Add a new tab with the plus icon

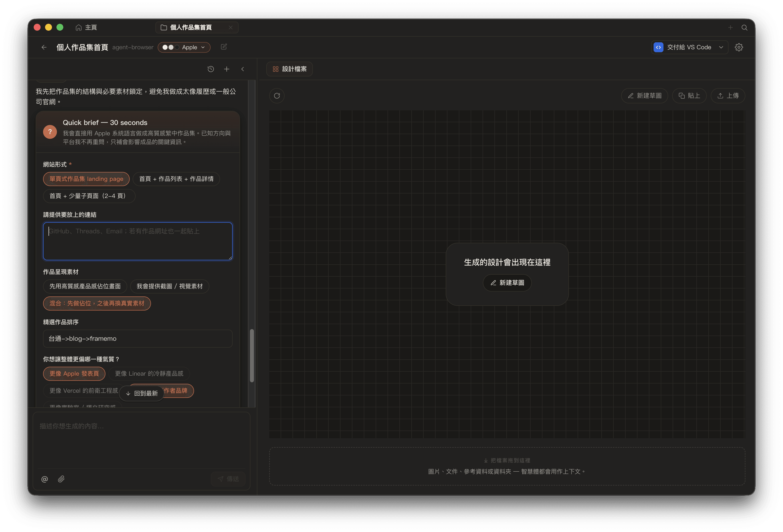click(730, 27)
